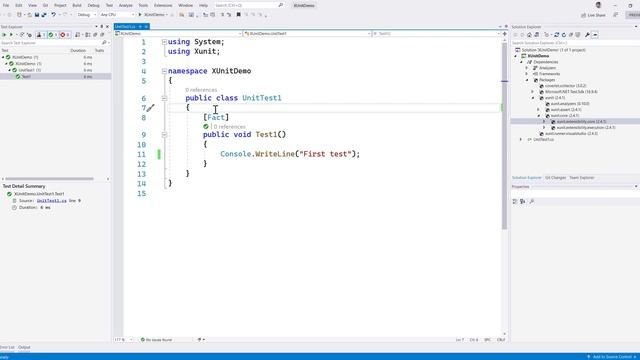Open the Debug menu
The image size is (640, 360).
[x=93, y=5]
